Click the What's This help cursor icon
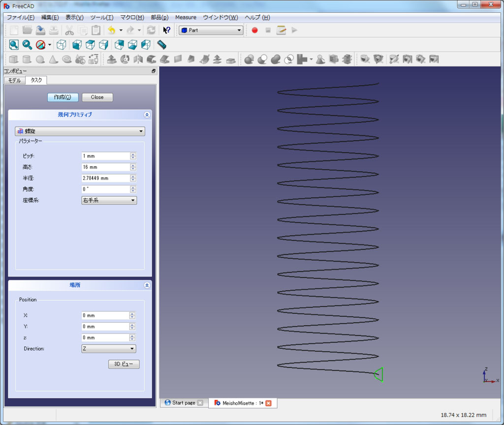 (166, 30)
